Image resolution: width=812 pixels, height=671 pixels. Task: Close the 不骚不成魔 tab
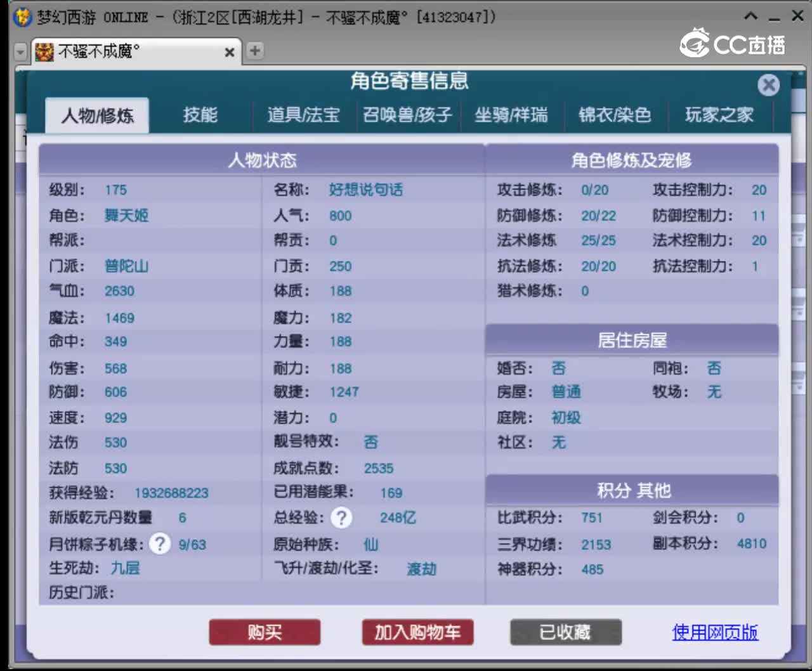(x=230, y=52)
